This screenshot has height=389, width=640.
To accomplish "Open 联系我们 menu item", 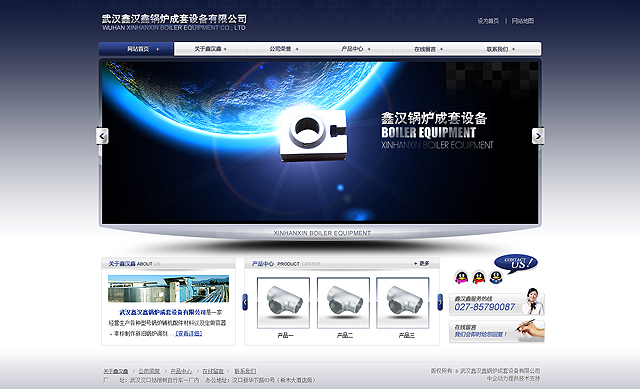I will (x=501, y=49).
